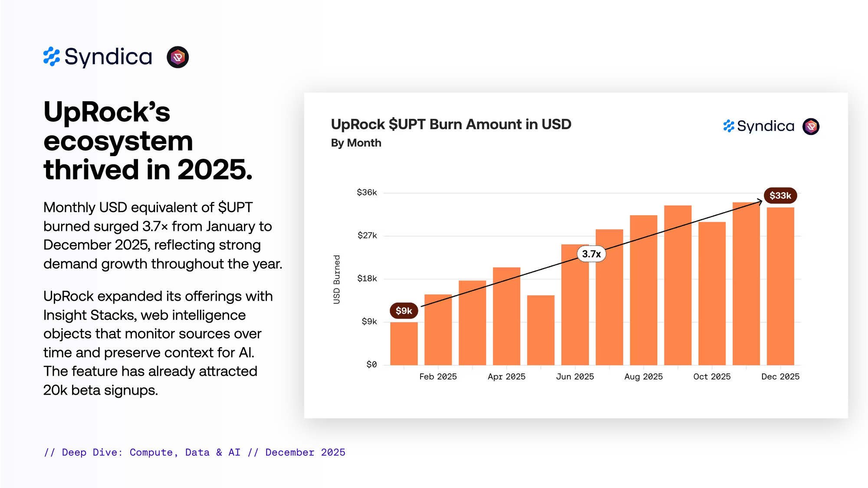The image size is (868, 488).
Task: Click the shorter May 2025 bar
Action: tap(541, 330)
